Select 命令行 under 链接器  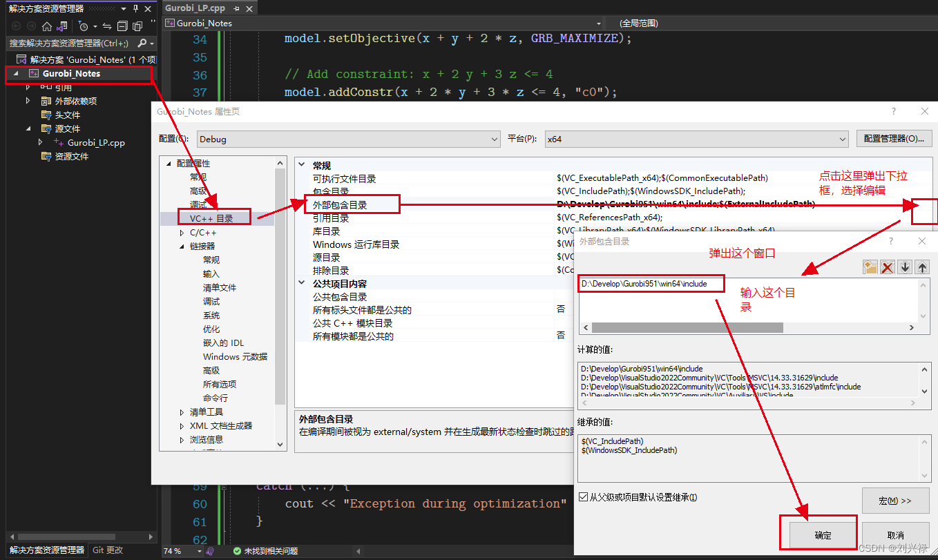tap(215, 398)
